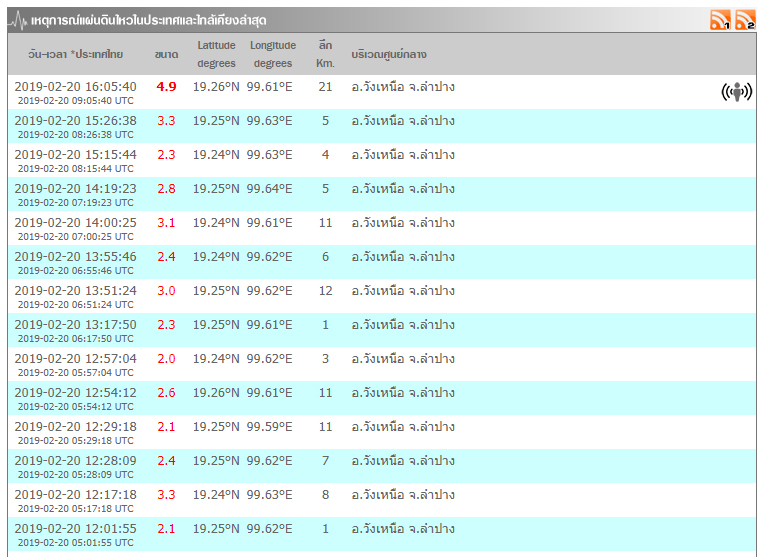Open the 2019-02-20 15:26:38 event
This screenshot has width=761, height=557.
tap(75, 121)
